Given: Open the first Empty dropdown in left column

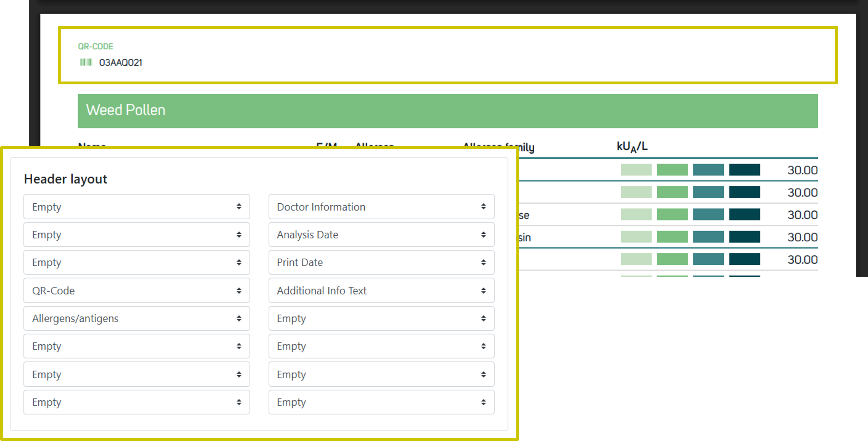Looking at the screenshot, I should pyautogui.click(x=136, y=206).
